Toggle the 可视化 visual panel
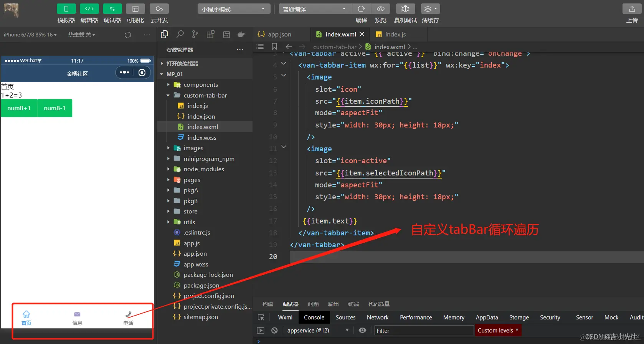This screenshot has width=644, height=344. [x=135, y=9]
